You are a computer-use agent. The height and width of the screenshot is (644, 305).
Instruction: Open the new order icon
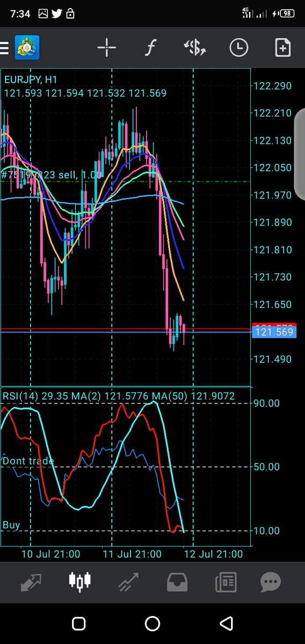pos(282,48)
